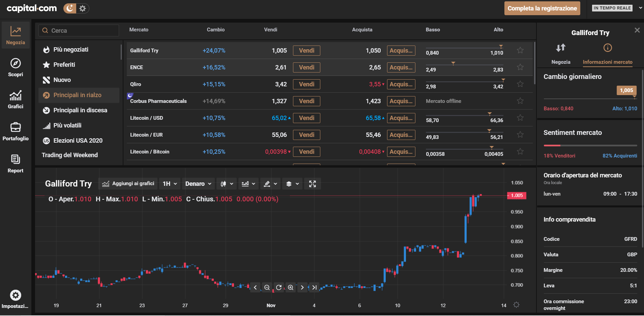Click Acquista for Qliro
The image size is (644, 316).
point(401,84)
